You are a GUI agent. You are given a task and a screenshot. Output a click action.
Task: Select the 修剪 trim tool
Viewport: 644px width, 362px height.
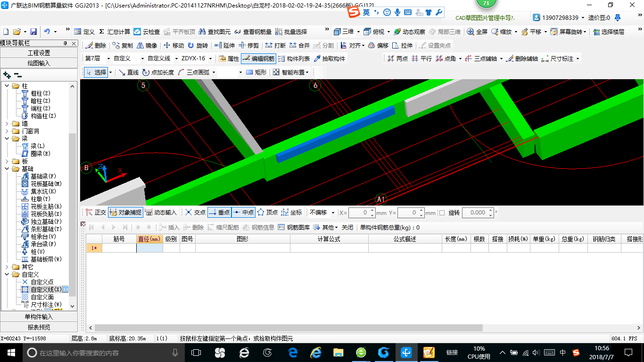tap(248, 45)
